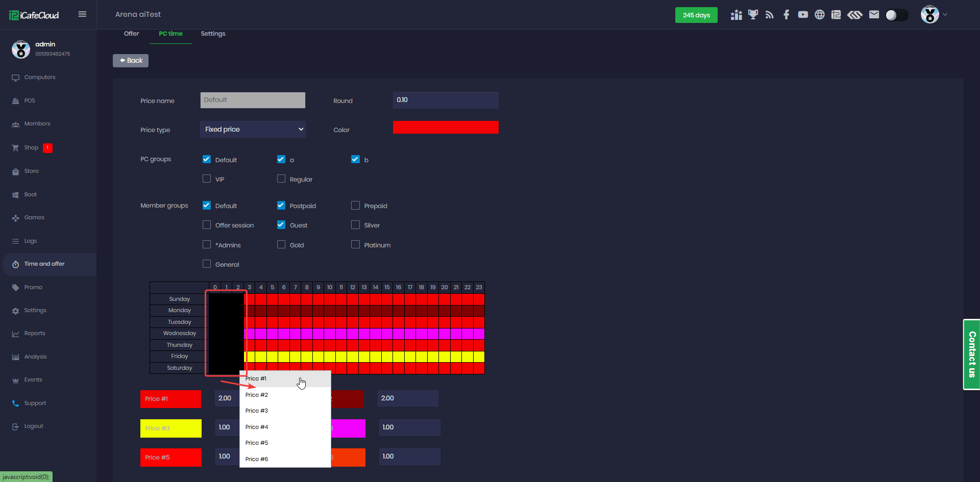Screen dimensions: 980x482
Task: Choose Price #2 in the context menu
Action: (x=257, y=395)
